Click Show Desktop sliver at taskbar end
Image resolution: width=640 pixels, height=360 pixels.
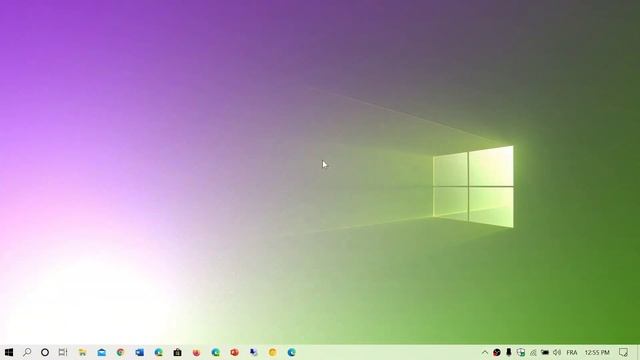638,352
